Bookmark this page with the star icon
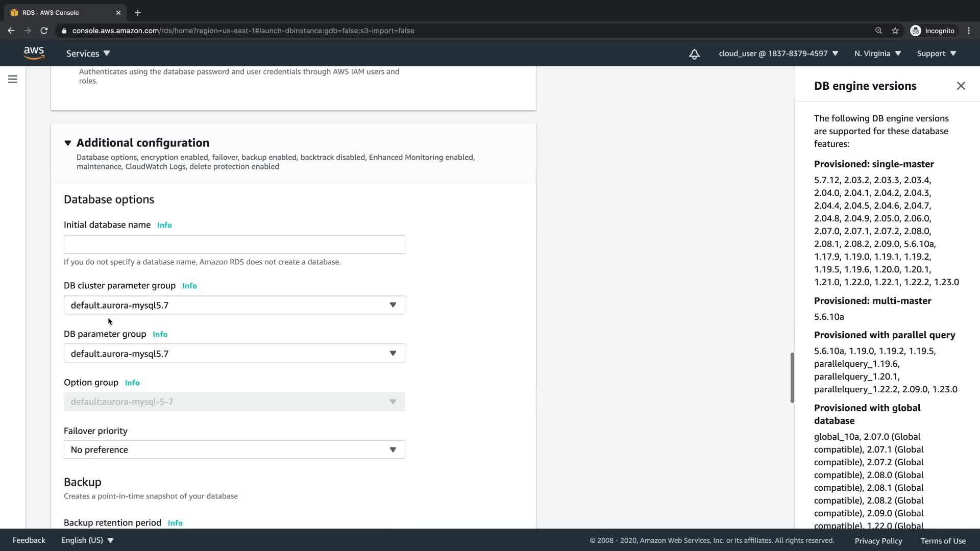Viewport: 980px width, 551px height. pos(895,31)
